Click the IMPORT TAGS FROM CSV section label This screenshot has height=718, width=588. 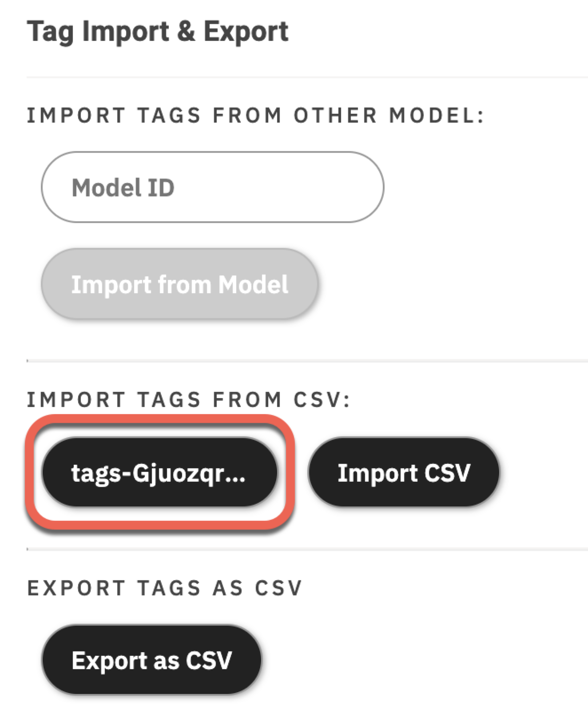pyautogui.click(x=189, y=399)
